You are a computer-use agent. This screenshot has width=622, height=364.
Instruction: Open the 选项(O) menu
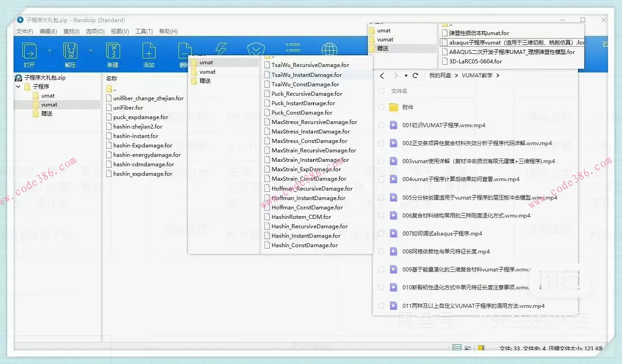[95, 31]
